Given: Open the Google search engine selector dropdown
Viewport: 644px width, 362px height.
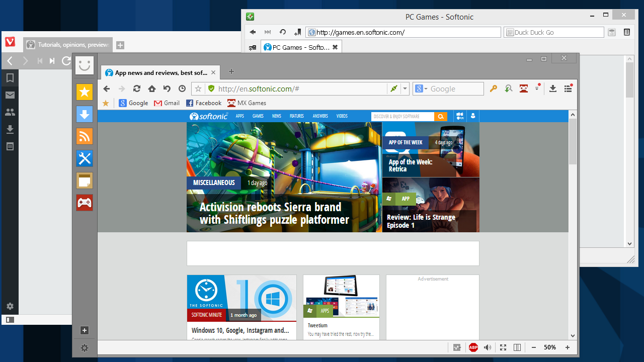Looking at the screenshot, I should [422, 89].
